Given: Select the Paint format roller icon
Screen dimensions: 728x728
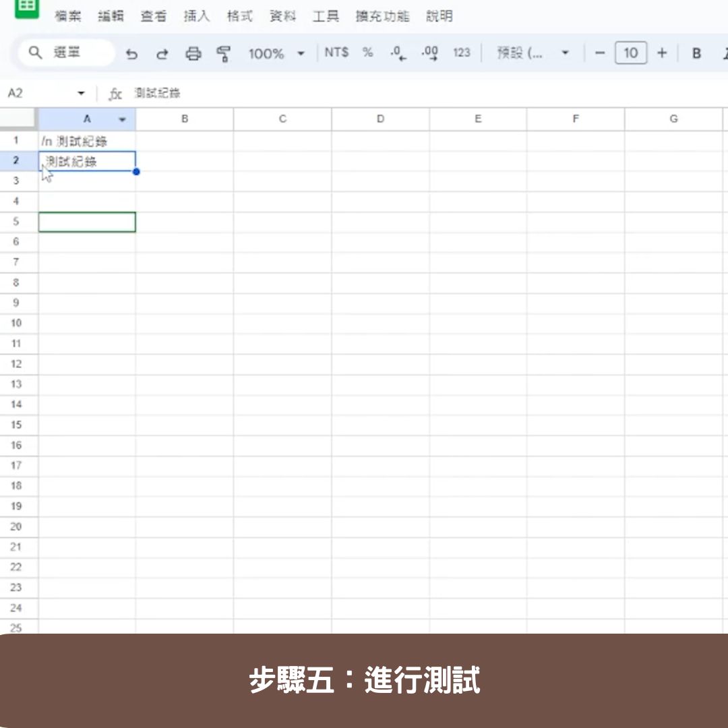Looking at the screenshot, I should coord(224,54).
